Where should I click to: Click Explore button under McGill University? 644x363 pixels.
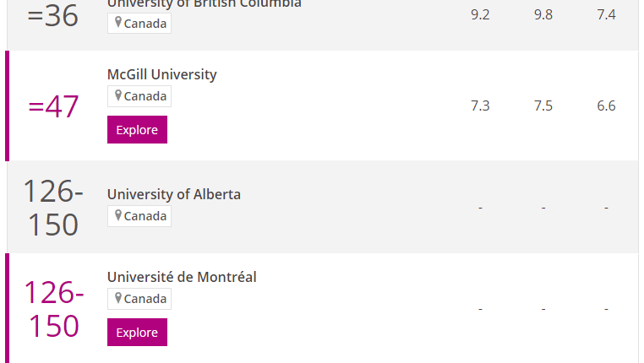[137, 130]
